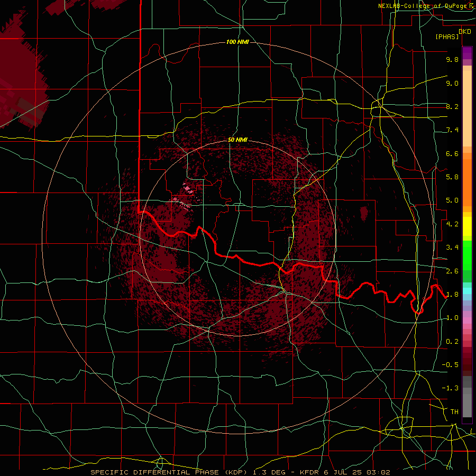Click the 6.6 value on the color scale
The image size is (476, 476).
[452, 153]
